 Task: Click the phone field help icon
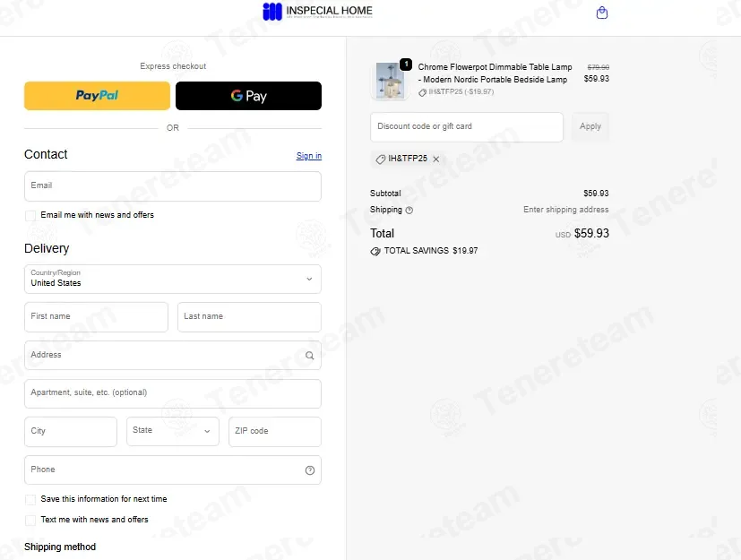point(309,470)
